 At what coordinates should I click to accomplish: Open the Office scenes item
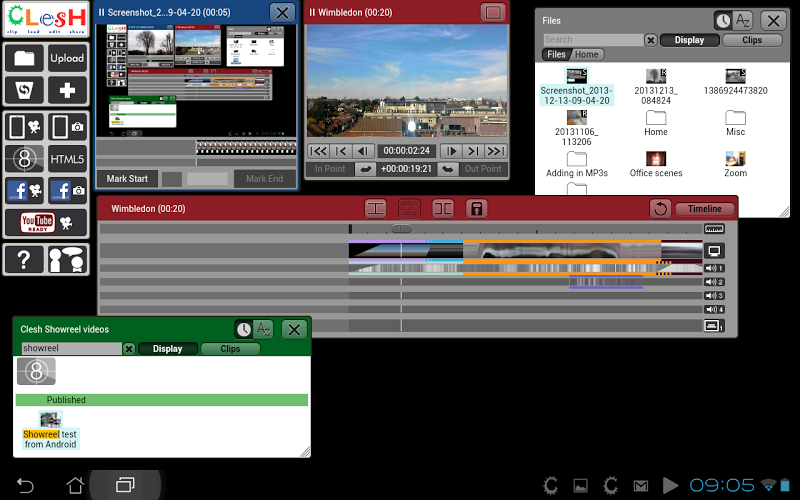pyautogui.click(x=656, y=164)
